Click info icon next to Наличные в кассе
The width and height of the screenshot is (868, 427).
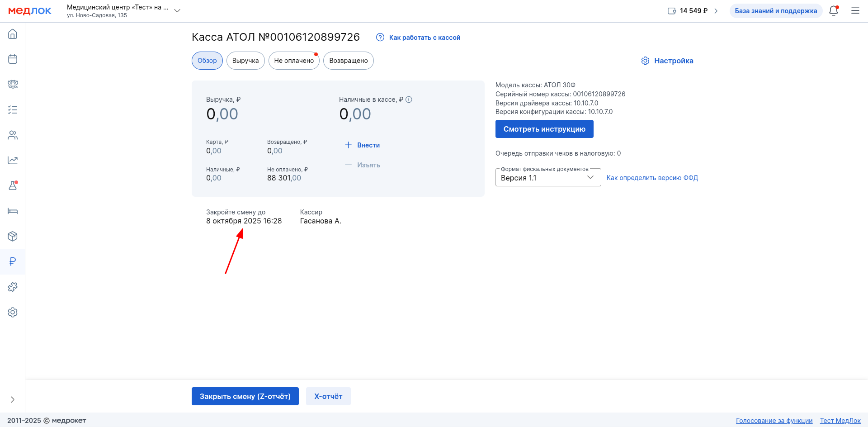pyautogui.click(x=409, y=100)
